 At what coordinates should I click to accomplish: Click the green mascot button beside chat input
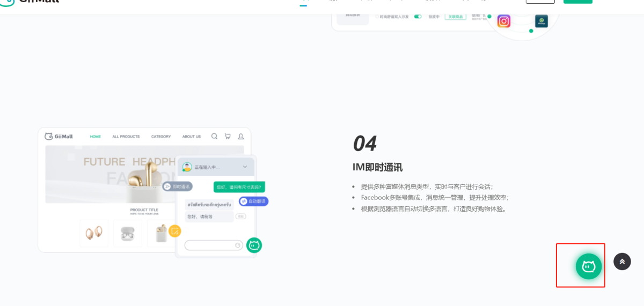click(x=254, y=245)
